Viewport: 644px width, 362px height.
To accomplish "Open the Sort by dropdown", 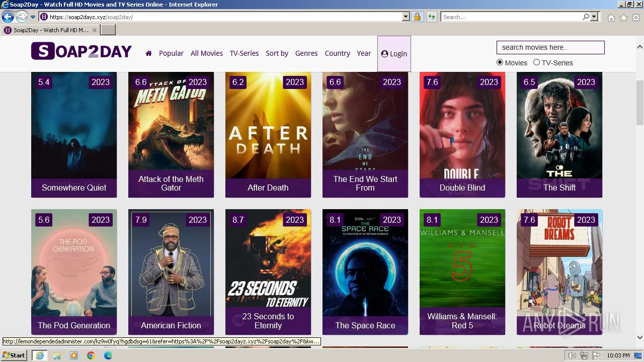I will click(x=277, y=53).
